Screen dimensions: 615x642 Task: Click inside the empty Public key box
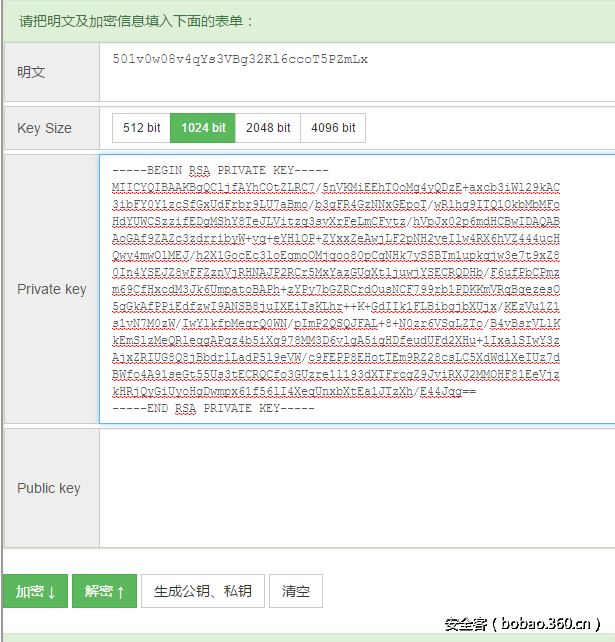(x=356, y=488)
